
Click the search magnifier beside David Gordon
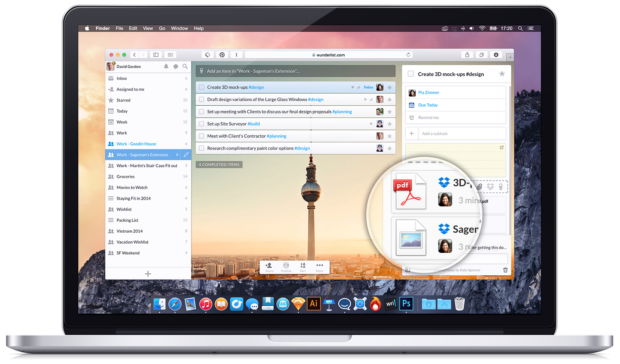pyautogui.click(x=185, y=67)
